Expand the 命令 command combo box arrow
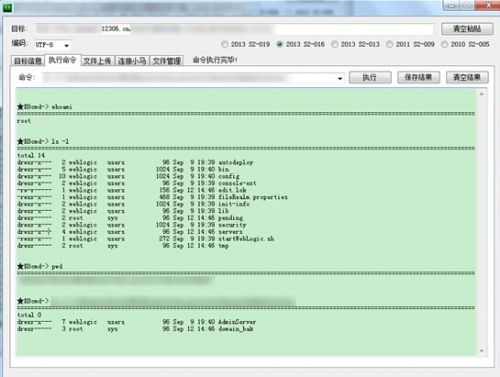Viewport: 500px width, 377px height. (340, 78)
